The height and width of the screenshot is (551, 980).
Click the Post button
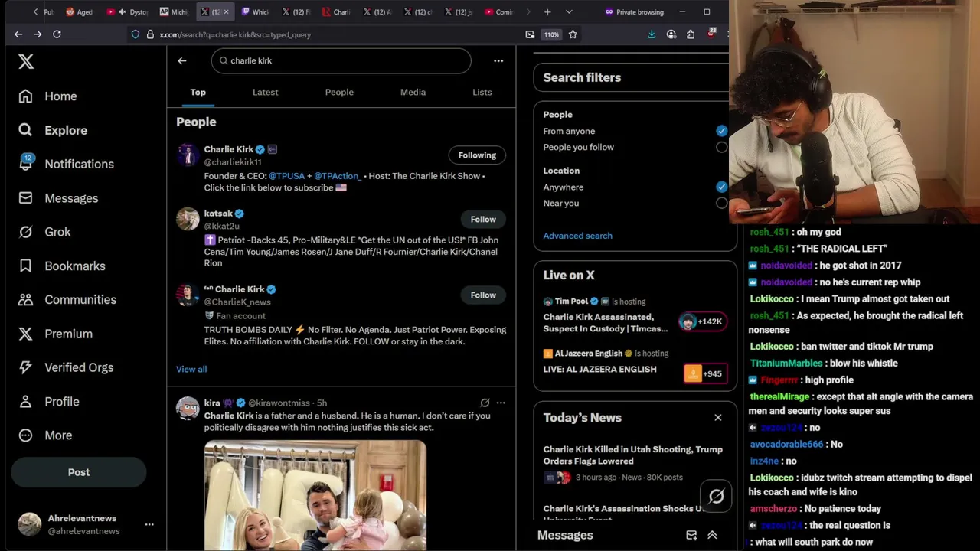click(79, 472)
